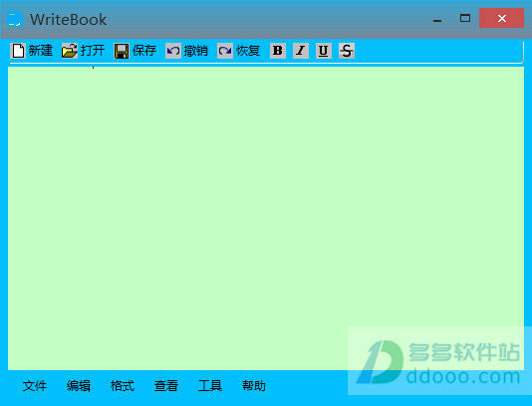
Task: Open the 编辑 (Edit) menu
Action: point(79,386)
